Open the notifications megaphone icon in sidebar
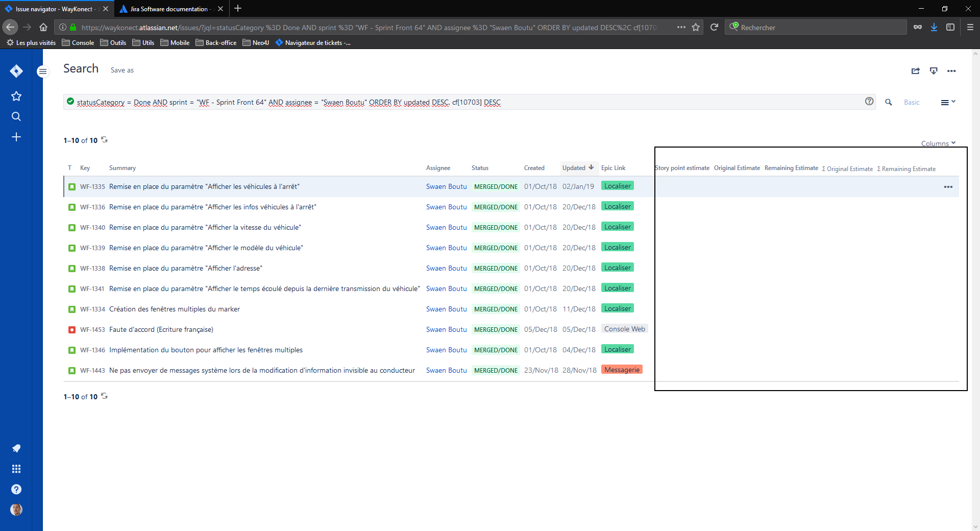This screenshot has width=980, height=531. pos(16,448)
